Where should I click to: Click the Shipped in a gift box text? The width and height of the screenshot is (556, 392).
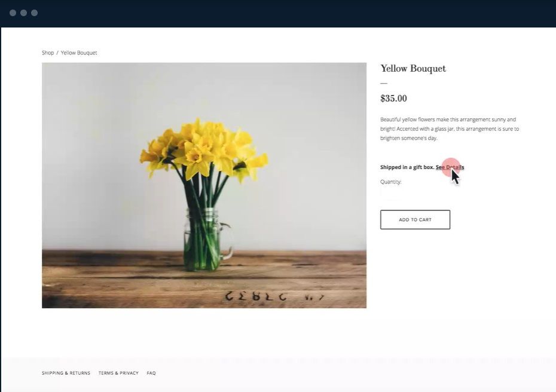407,167
